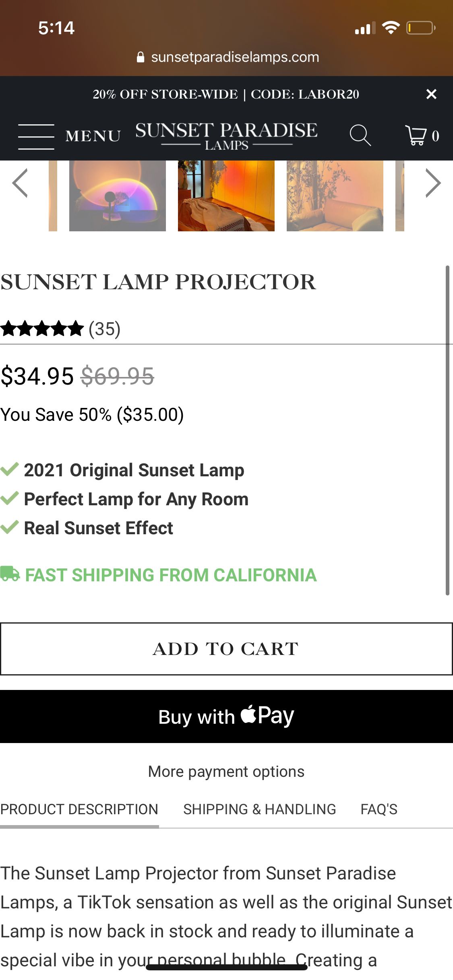The image size is (453, 980).
Task: Tap the search magnifier icon
Action: pos(360,135)
